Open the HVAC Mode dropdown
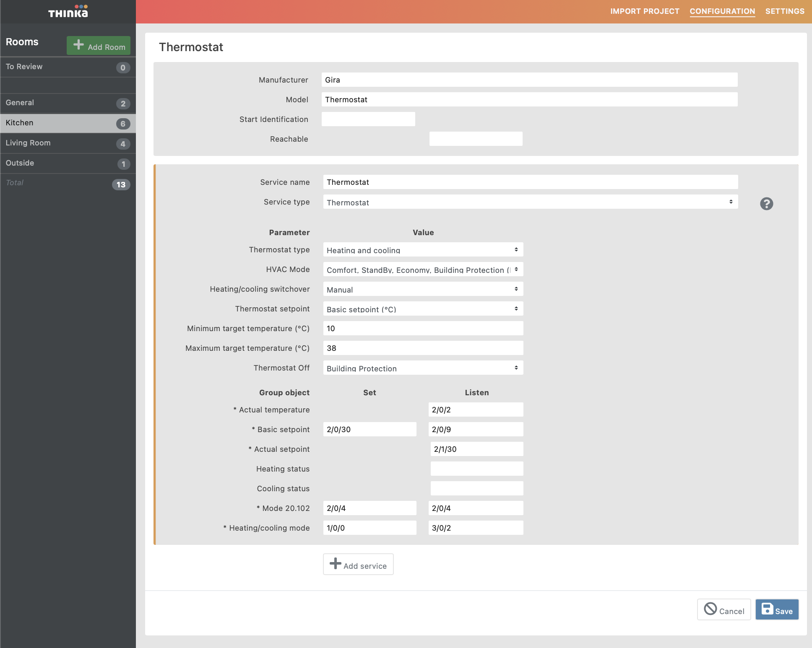This screenshot has width=812, height=648. coord(423,270)
